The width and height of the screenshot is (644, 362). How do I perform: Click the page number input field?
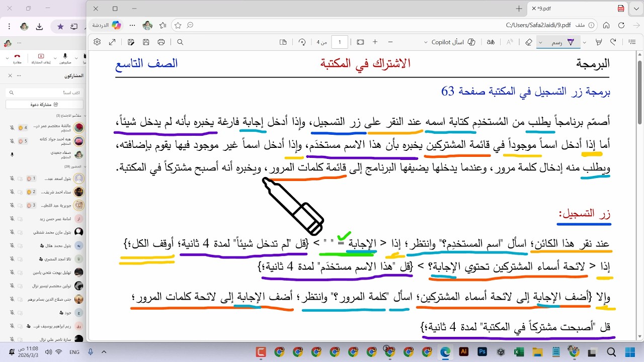pos(340,42)
